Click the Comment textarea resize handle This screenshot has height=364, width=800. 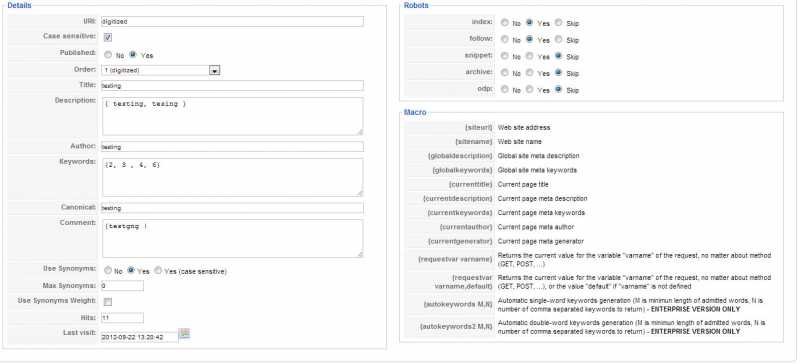[x=360, y=254]
